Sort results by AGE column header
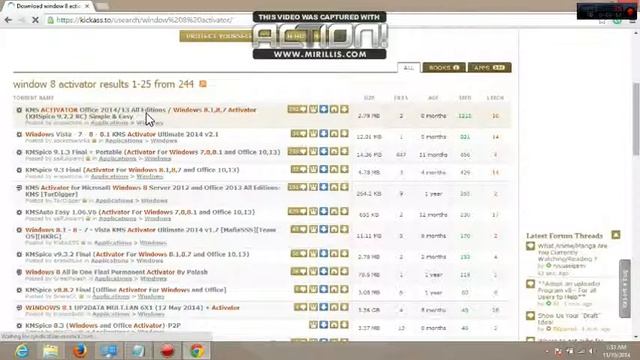640x360 pixels. click(x=433, y=98)
